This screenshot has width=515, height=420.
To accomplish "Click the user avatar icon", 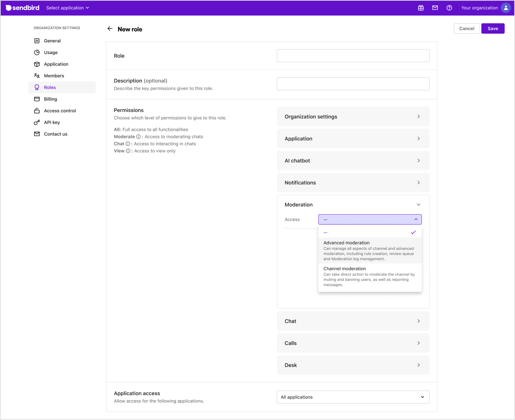I will click(x=506, y=8).
